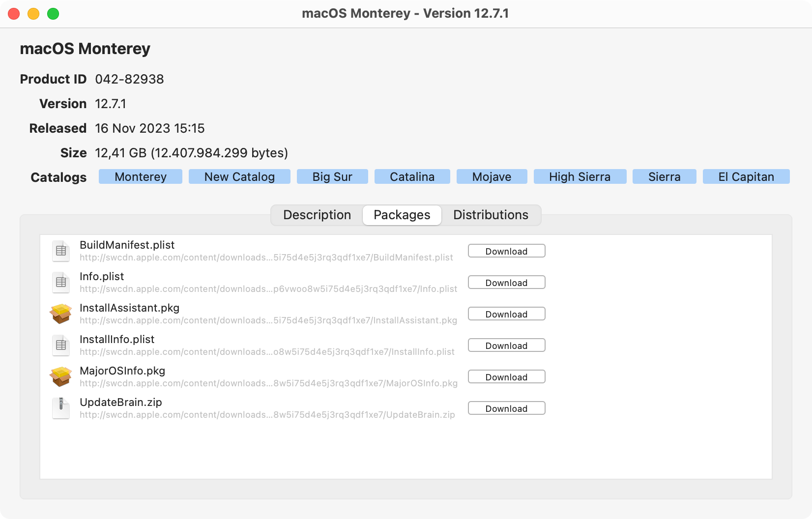
Task: Select the InstallInfo.plist file name
Action: [117, 339]
